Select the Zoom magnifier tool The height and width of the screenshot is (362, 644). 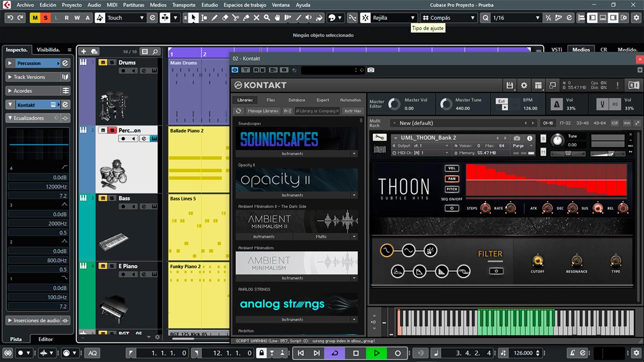point(267,18)
